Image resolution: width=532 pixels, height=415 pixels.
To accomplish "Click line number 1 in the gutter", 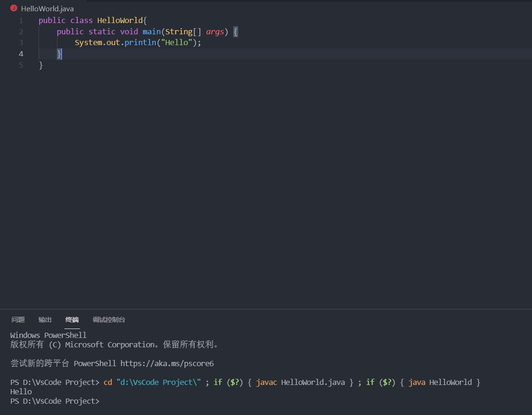I will pyautogui.click(x=21, y=21).
